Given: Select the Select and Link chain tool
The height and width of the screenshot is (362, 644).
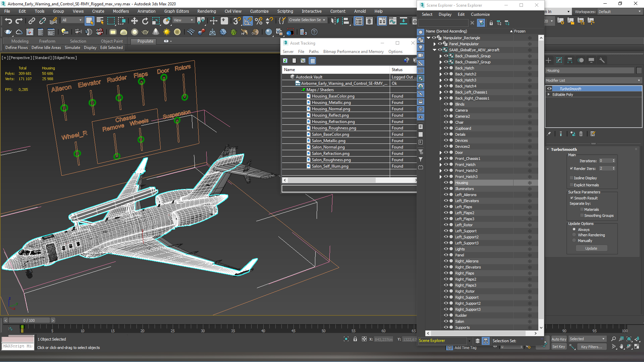Looking at the screenshot, I should 32,21.
